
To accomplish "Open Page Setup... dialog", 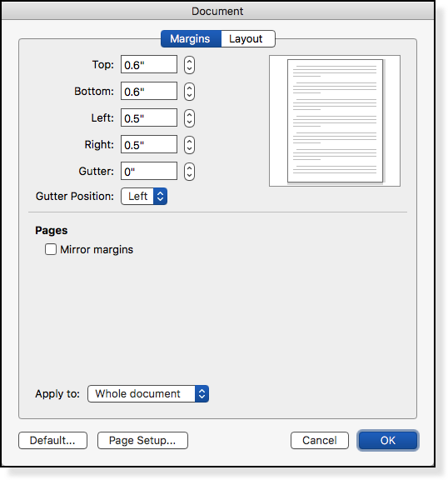I will point(142,441).
